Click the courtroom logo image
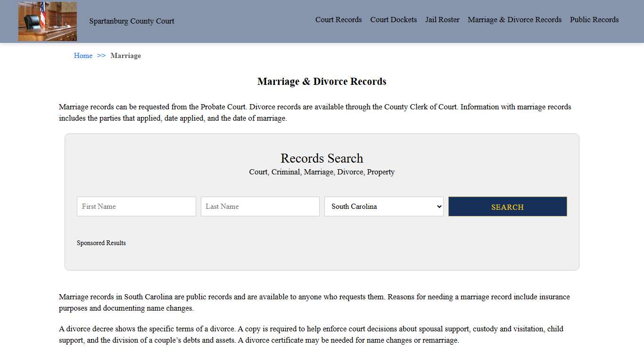The width and height of the screenshot is (644, 362). point(47,21)
